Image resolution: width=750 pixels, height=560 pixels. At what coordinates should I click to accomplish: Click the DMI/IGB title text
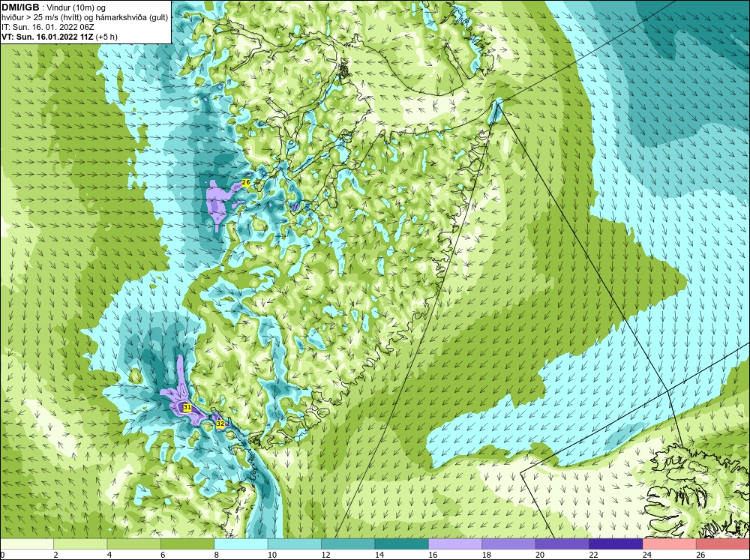point(20,7)
